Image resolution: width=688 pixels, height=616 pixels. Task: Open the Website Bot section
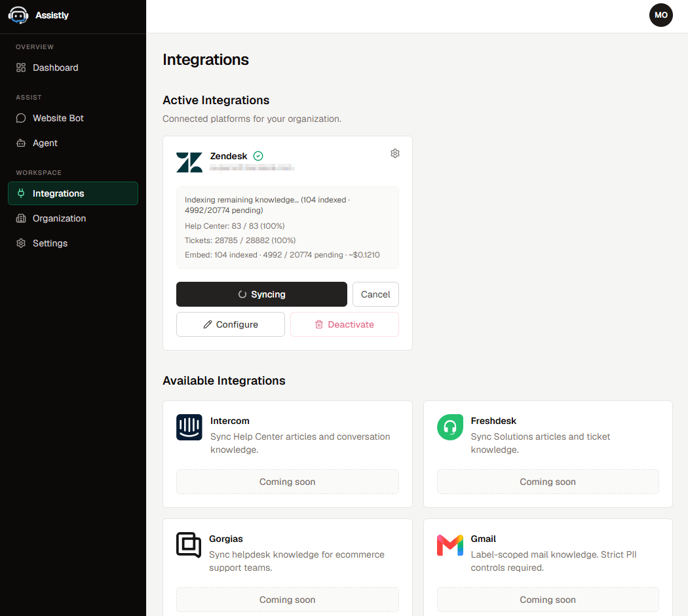73,118
